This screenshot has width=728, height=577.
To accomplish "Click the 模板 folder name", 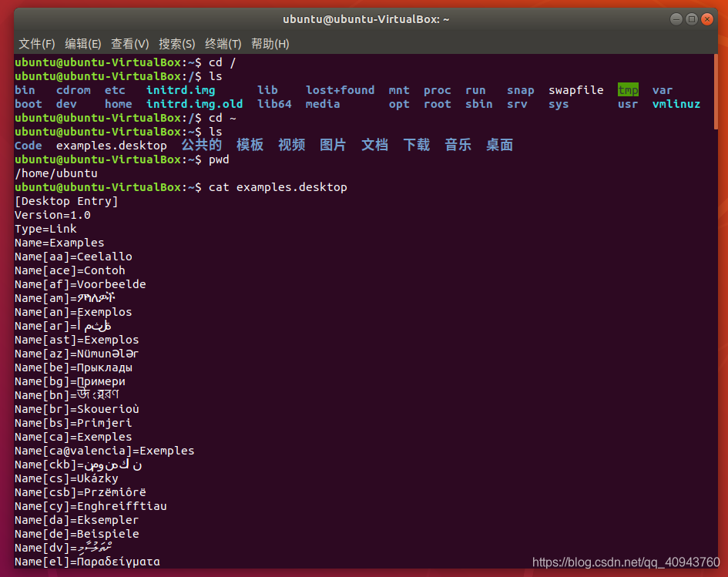I will tap(250, 146).
